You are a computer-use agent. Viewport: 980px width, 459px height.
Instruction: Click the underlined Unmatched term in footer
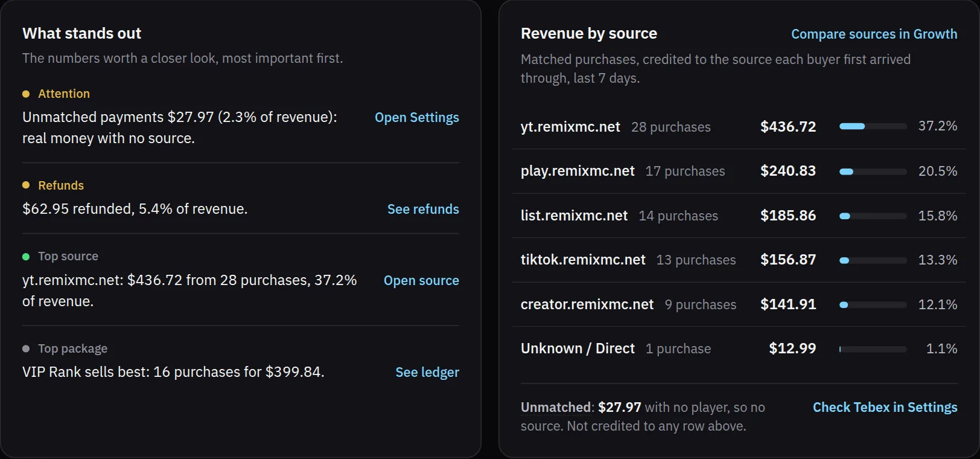[x=556, y=408]
